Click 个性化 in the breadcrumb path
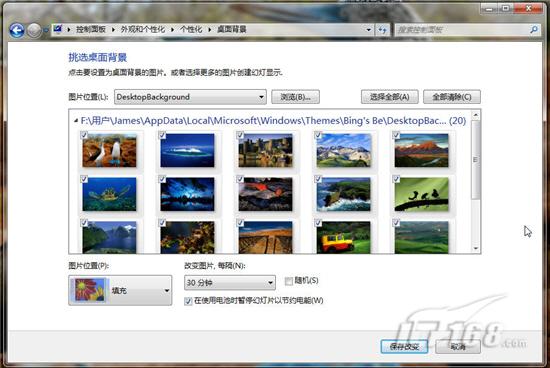Viewport: 550px width, 368px height. coord(191,29)
